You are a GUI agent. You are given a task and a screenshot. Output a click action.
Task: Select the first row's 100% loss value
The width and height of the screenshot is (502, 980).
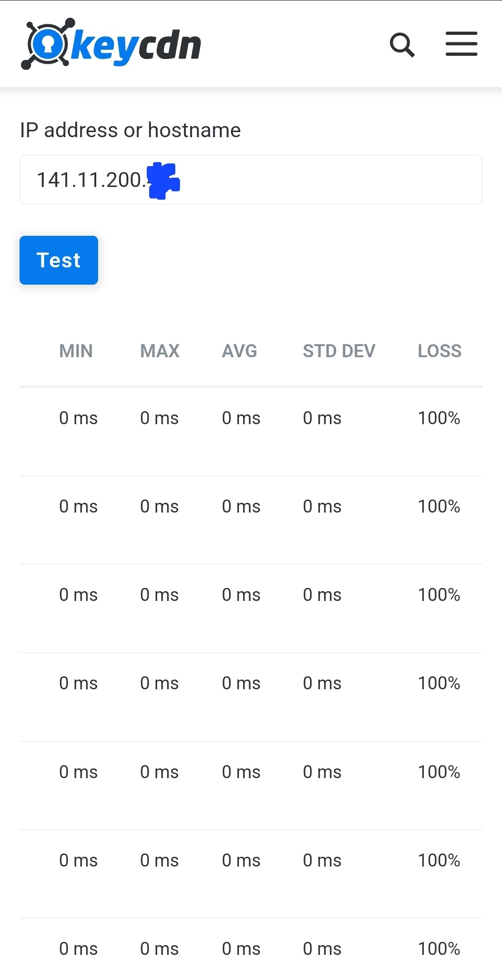coord(439,418)
